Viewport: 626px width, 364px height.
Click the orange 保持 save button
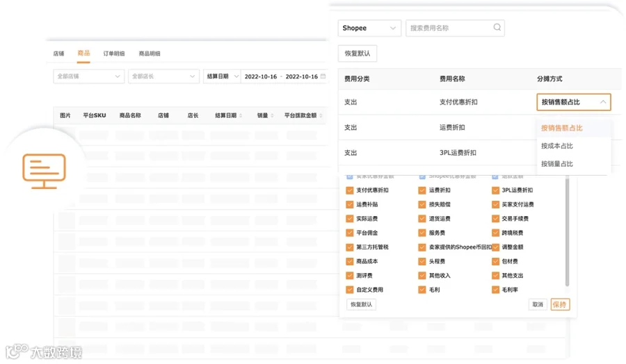(560, 304)
